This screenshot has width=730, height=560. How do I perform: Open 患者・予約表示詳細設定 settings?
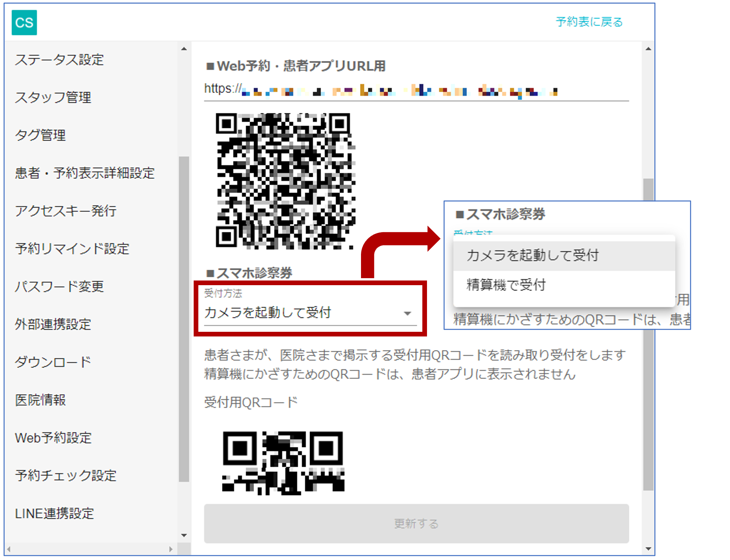tap(85, 173)
